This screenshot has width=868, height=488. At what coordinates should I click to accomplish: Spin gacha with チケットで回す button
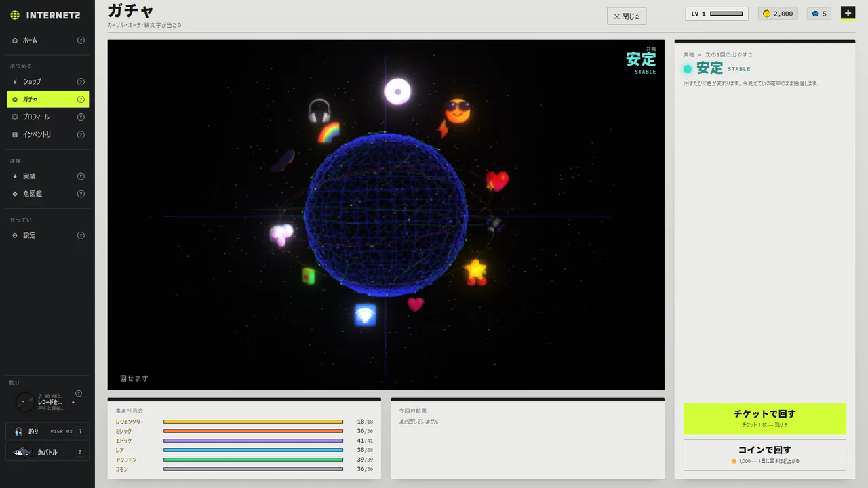pos(765,419)
